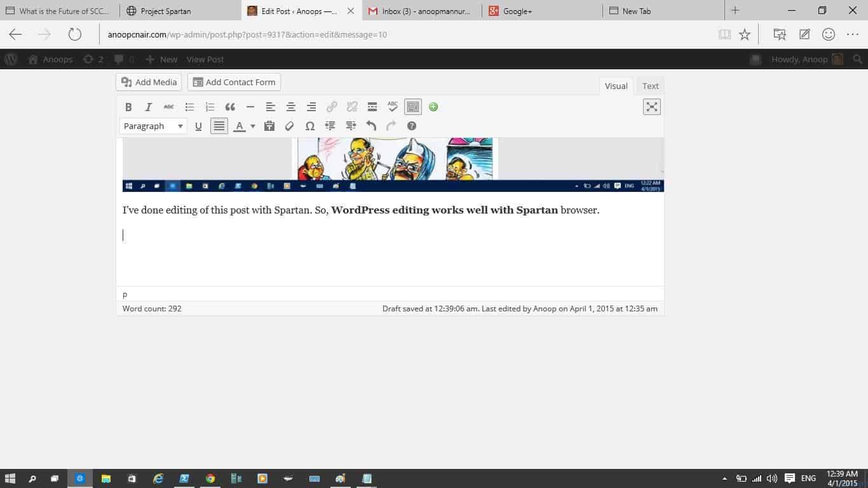Image resolution: width=868 pixels, height=488 pixels.
Task: Open a new browser tab with plus
Action: pyautogui.click(x=735, y=11)
